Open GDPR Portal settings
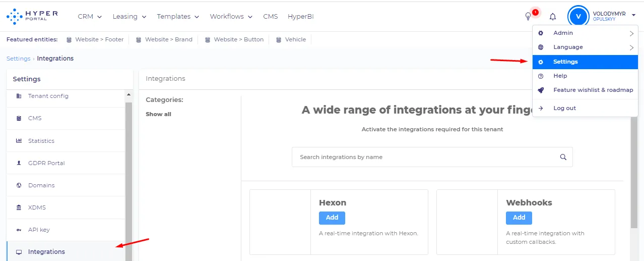Screen dimensions: 644x261 [66, 163]
